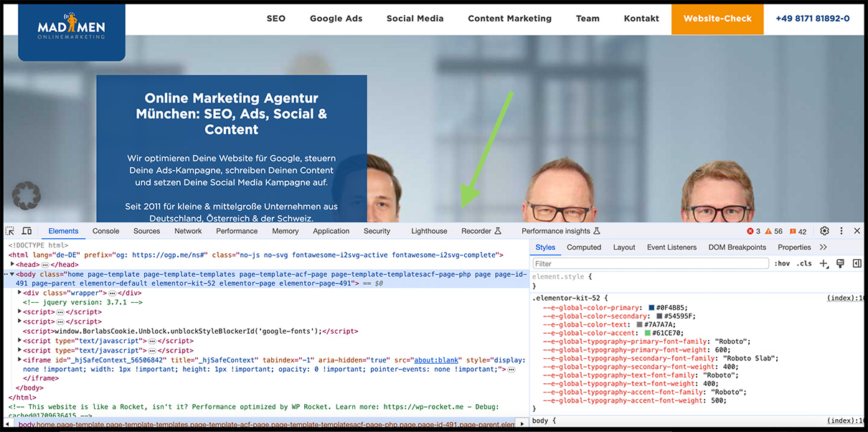Click the new style rule plus icon

[x=824, y=263]
